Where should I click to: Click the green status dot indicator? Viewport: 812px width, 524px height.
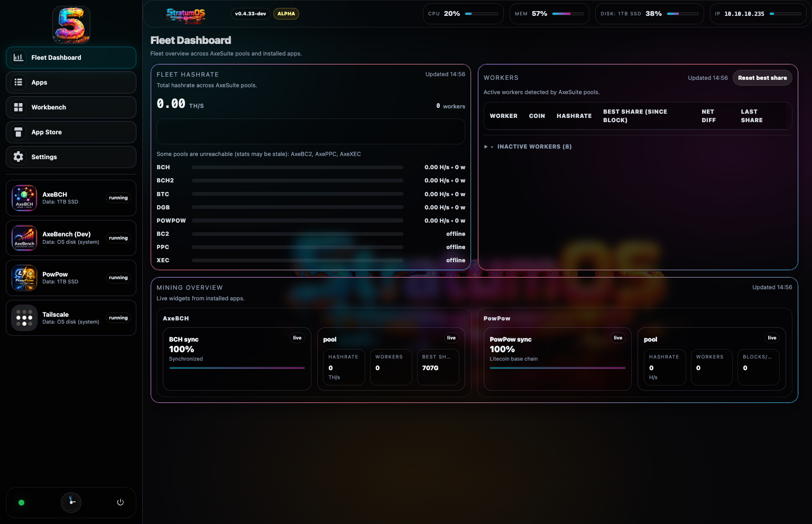[22, 503]
